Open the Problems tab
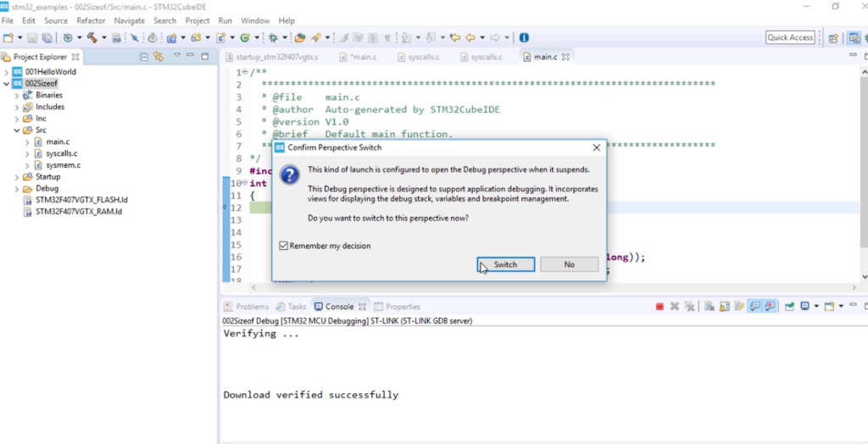The width and height of the screenshot is (868, 444). pyautogui.click(x=247, y=306)
